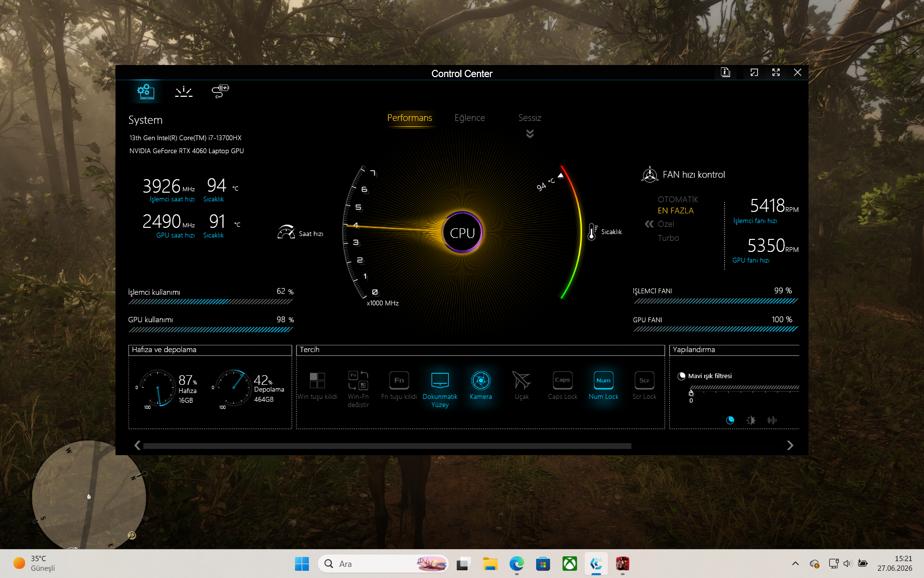Toggle the Kamera option

[x=481, y=386]
